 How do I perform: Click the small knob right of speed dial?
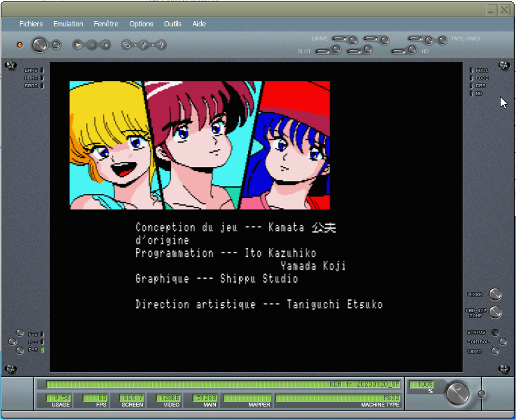[x=481, y=394]
